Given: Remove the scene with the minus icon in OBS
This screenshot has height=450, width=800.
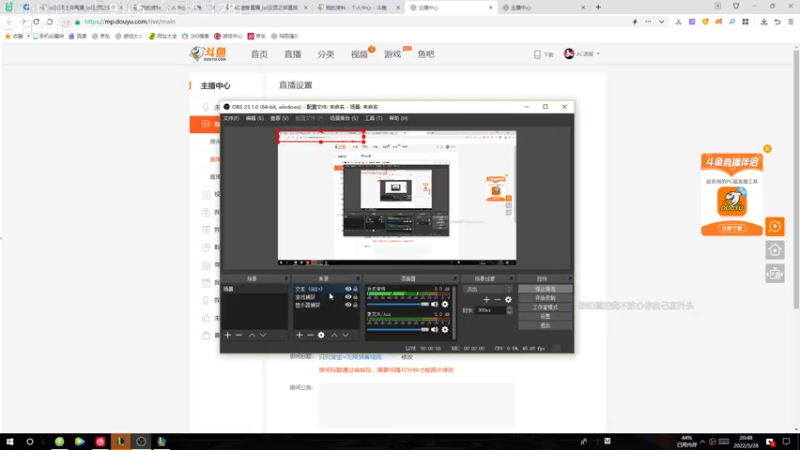Looking at the screenshot, I should click(239, 335).
